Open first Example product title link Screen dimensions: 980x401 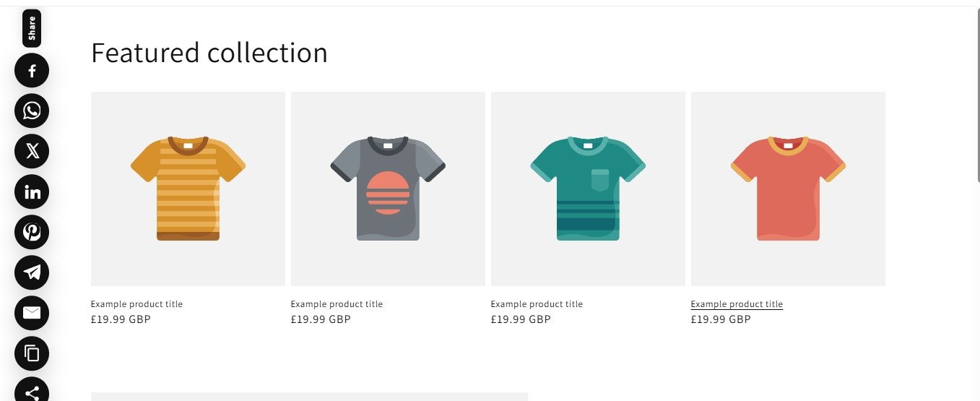pos(136,304)
